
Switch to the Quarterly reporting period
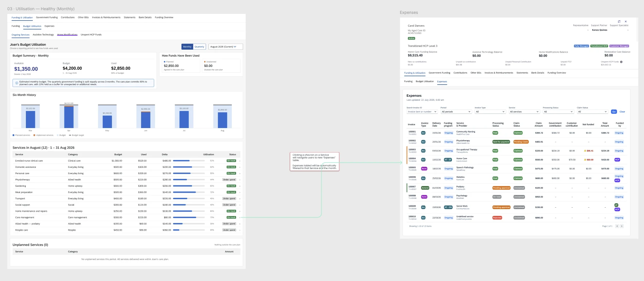tap(199, 47)
